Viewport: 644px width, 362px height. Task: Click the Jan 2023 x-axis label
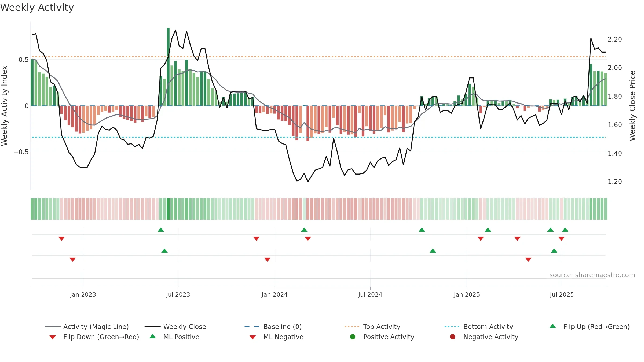pos(83,294)
